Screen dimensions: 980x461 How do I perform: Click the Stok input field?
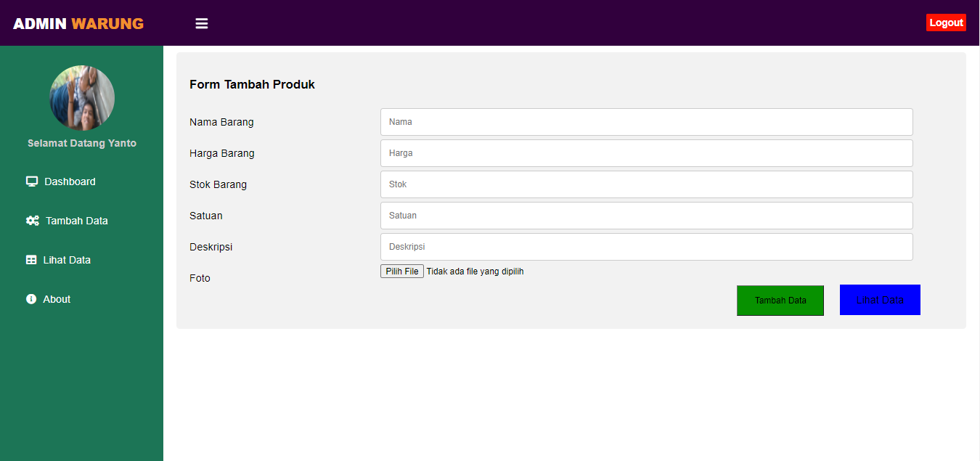[x=646, y=184]
